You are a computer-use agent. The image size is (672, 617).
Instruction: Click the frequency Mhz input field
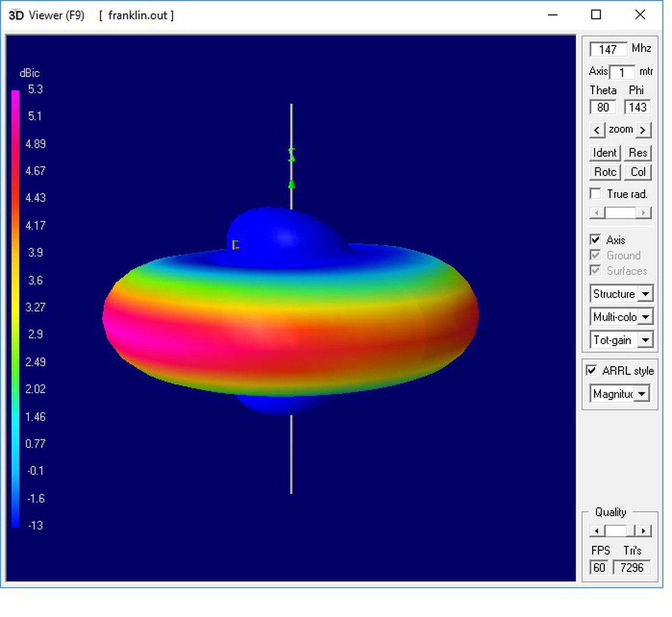coord(608,49)
